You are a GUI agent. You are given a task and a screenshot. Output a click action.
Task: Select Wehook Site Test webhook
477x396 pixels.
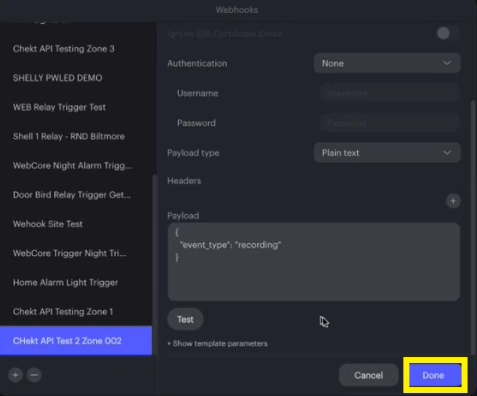pyautogui.click(x=76, y=224)
